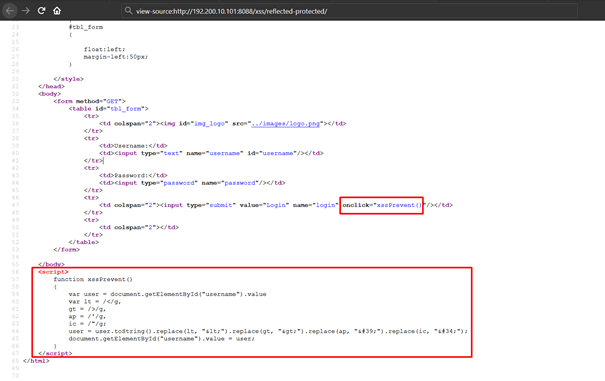Click the input type="text" username source line
This screenshot has width=605, height=381.
click(x=211, y=153)
